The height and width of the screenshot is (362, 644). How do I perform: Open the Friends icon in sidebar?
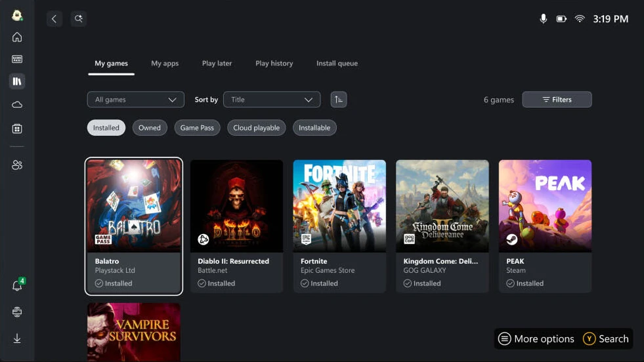17,165
